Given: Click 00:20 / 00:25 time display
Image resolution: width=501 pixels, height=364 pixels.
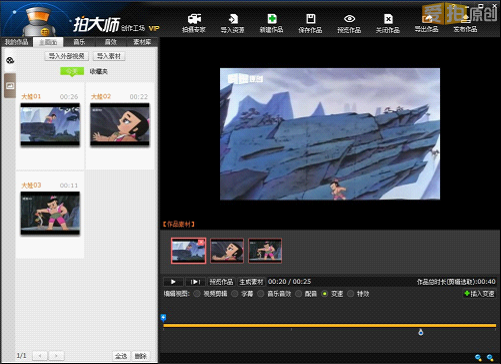Looking at the screenshot, I should point(289,282).
